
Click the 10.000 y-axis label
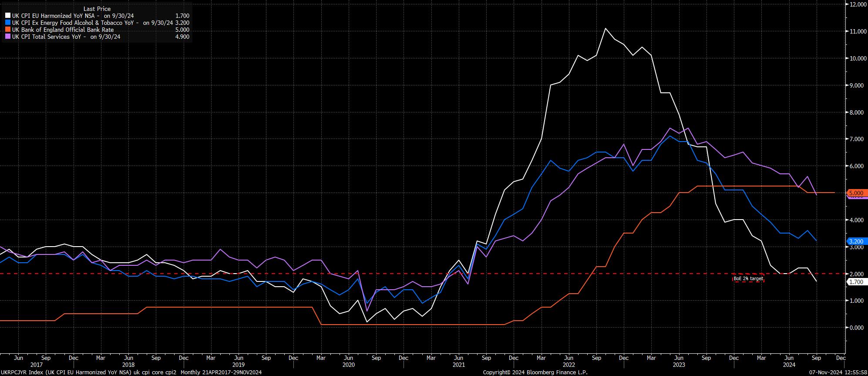(857, 58)
